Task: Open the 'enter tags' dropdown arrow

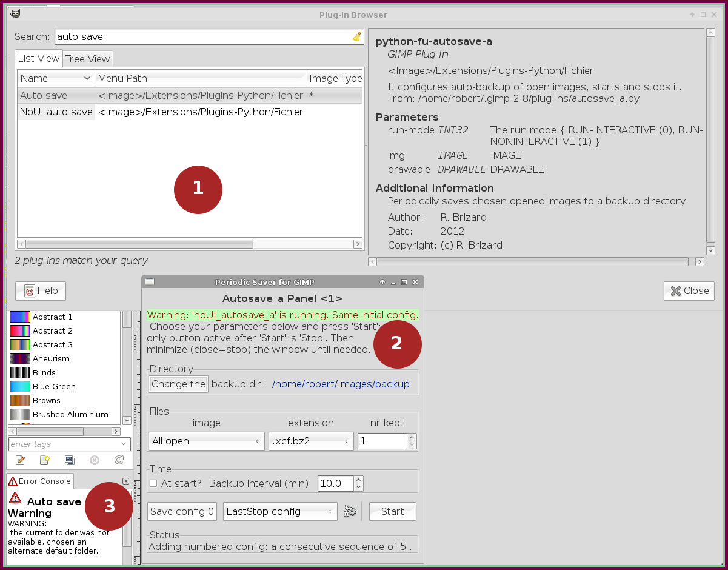Action: click(125, 444)
